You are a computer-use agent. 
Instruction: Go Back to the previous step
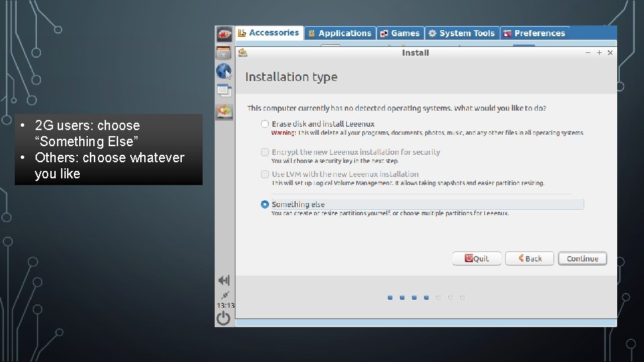coord(529,259)
